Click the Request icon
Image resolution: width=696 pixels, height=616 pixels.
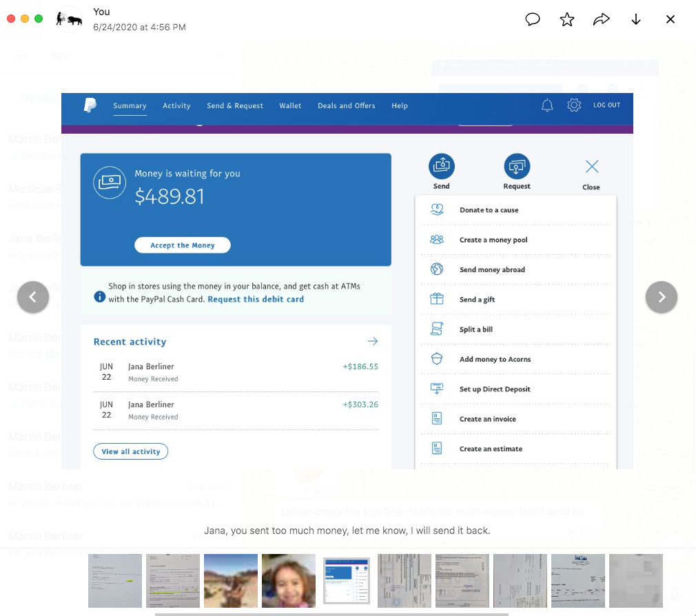click(517, 167)
